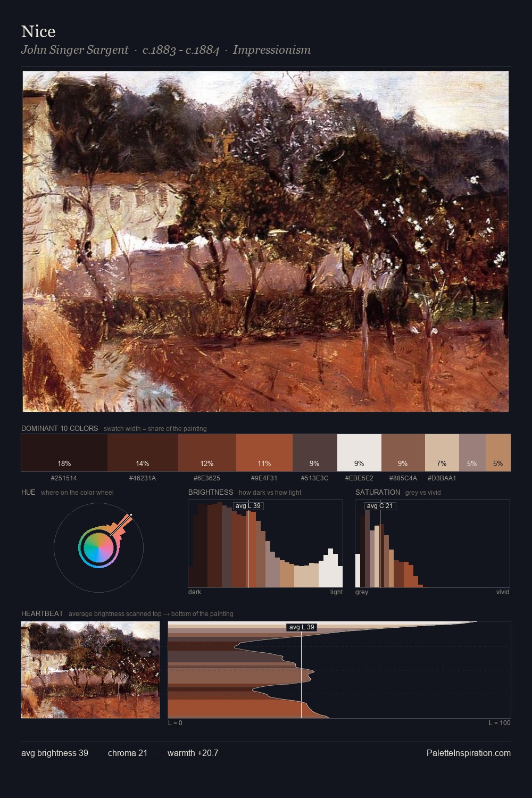Click the hex code #513E3C text
The height and width of the screenshot is (798, 532).
pyautogui.click(x=315, y=478)
